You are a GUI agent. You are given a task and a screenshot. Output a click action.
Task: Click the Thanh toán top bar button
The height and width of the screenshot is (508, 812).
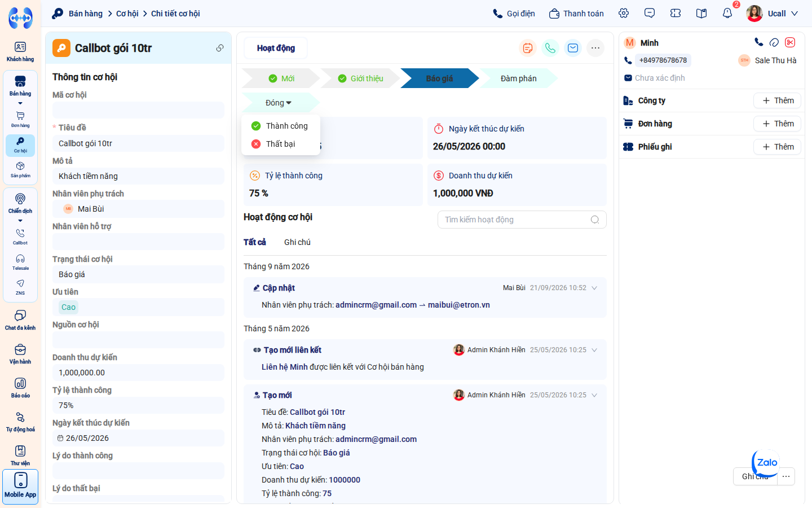[576, 14]
